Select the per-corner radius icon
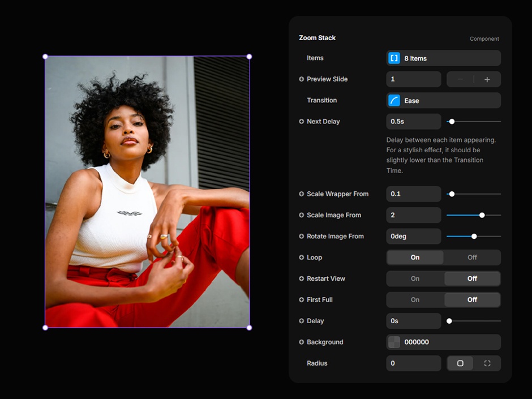The image size is (532, 399). (487, 363)
